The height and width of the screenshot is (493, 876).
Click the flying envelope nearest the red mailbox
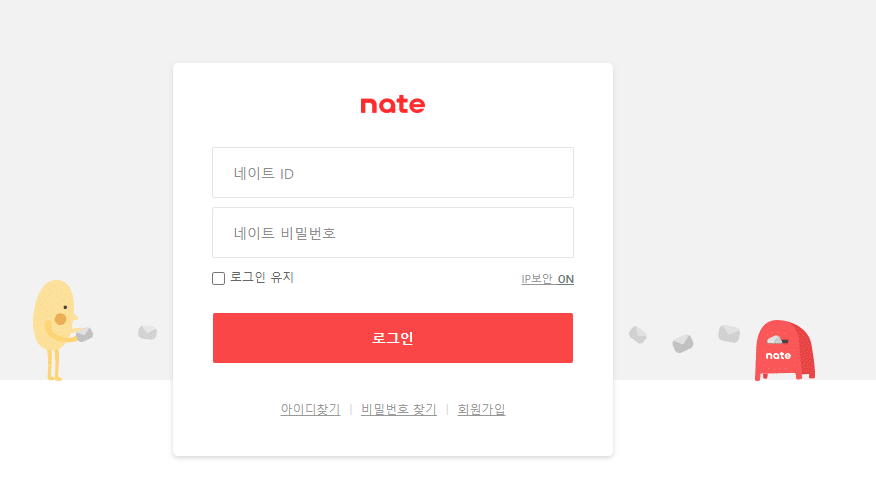729,333
